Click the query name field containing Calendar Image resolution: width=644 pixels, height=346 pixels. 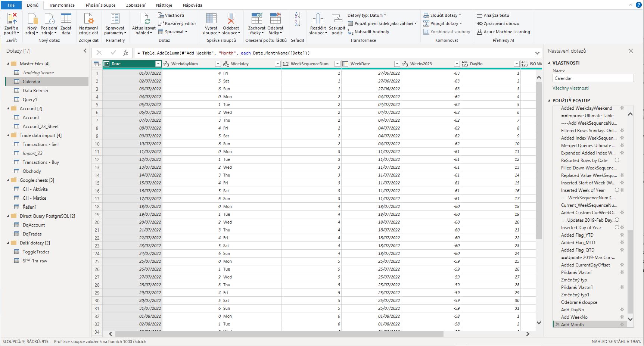pos(593,78)
